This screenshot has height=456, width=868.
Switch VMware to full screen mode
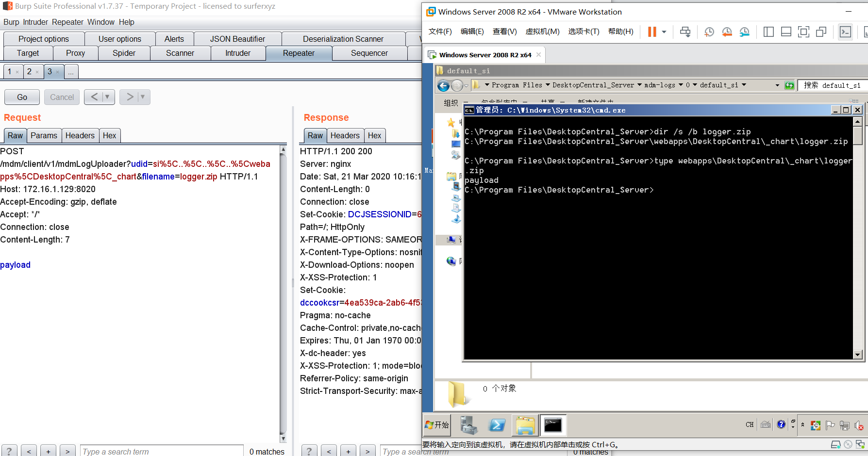tap(803, 32)
